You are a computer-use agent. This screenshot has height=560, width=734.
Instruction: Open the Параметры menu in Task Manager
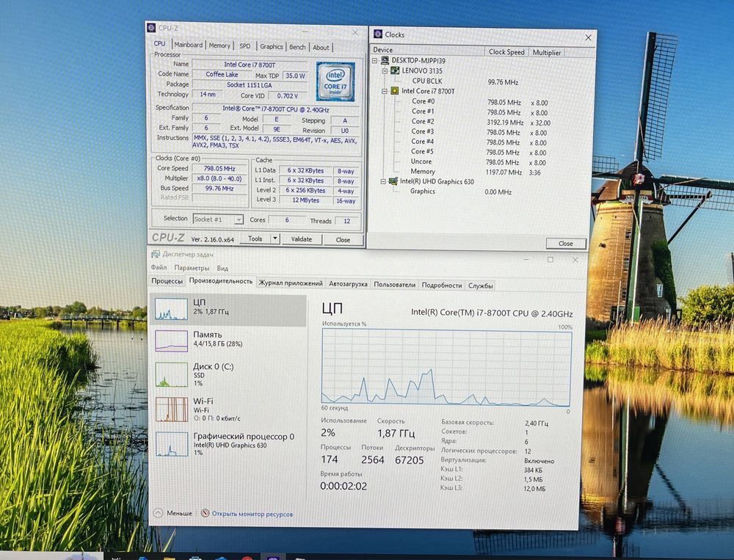coord(192,268)
